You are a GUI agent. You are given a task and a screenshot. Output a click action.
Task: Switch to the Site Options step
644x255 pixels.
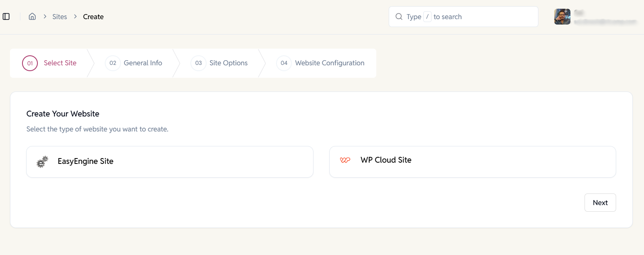click(x=228, y=63)
